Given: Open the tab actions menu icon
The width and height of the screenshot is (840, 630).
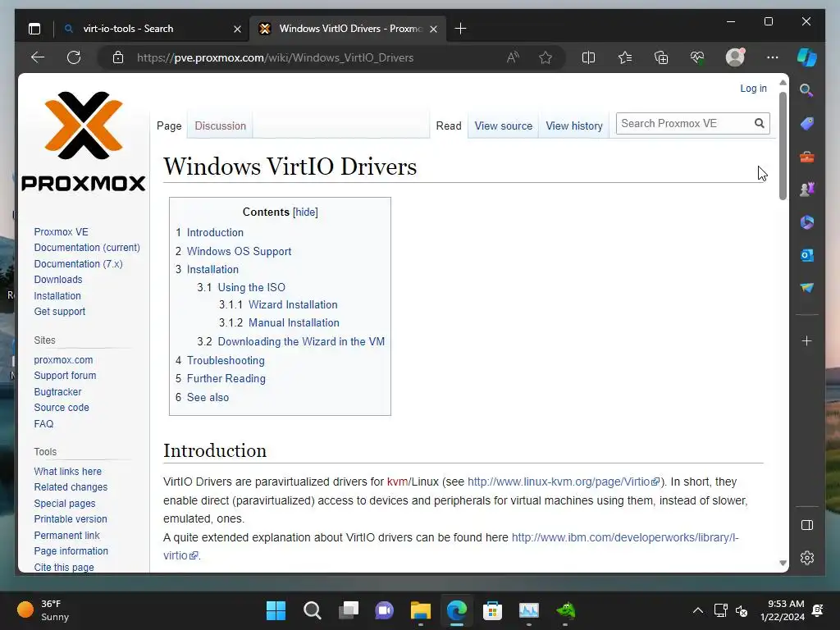Looking at the screenshot, I should (x=34, y=29).
